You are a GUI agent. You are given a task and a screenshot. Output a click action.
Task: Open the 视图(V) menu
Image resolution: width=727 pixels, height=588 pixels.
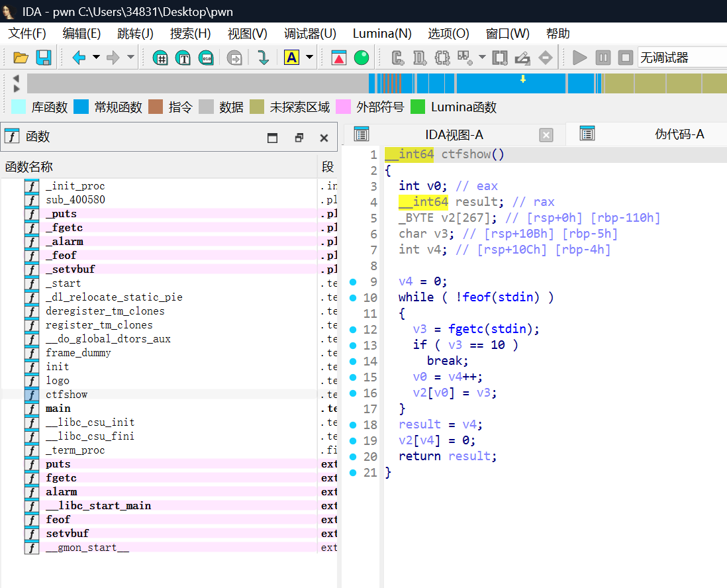click(247, 34)
